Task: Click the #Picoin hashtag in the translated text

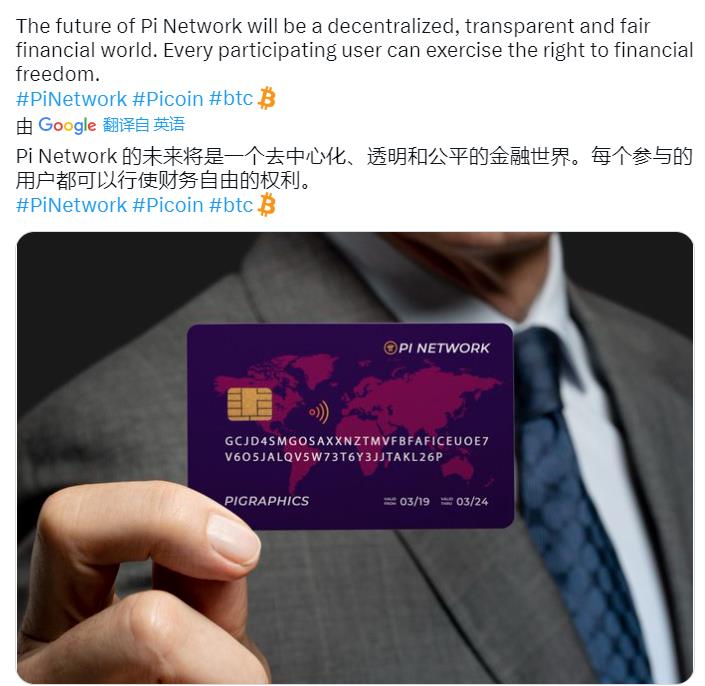Action: tap(168, 205)
